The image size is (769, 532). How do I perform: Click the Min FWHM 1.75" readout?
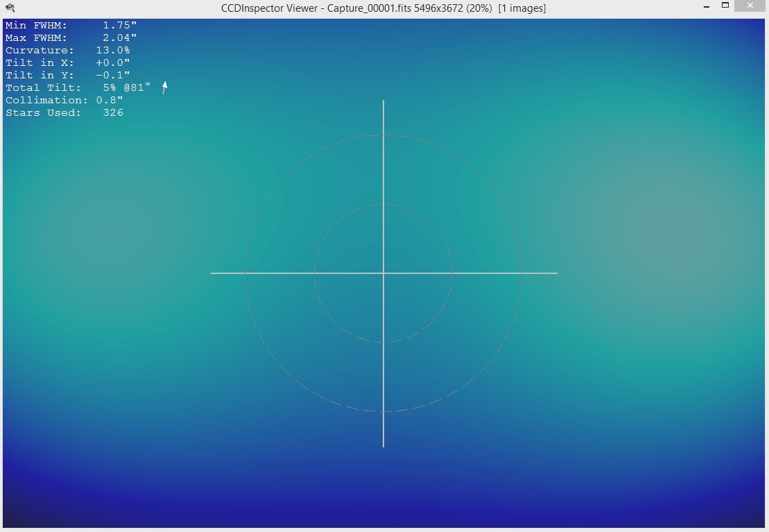tap(71, 25)
